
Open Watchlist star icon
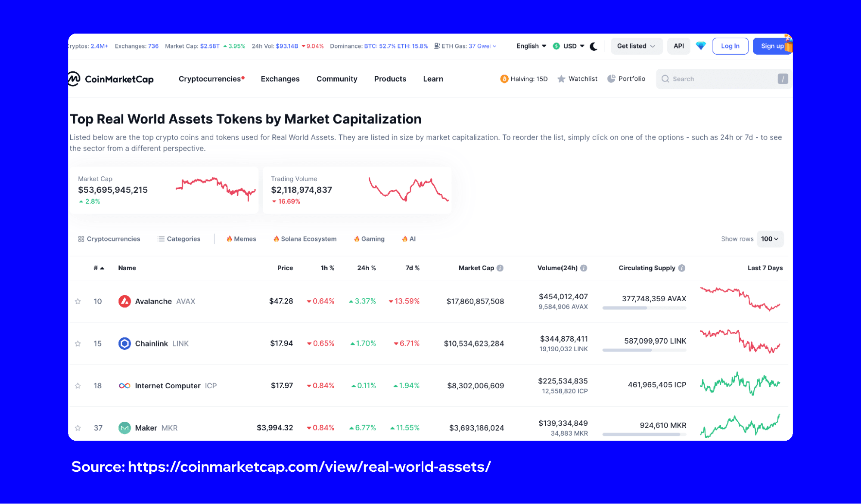tap(561, 79)
